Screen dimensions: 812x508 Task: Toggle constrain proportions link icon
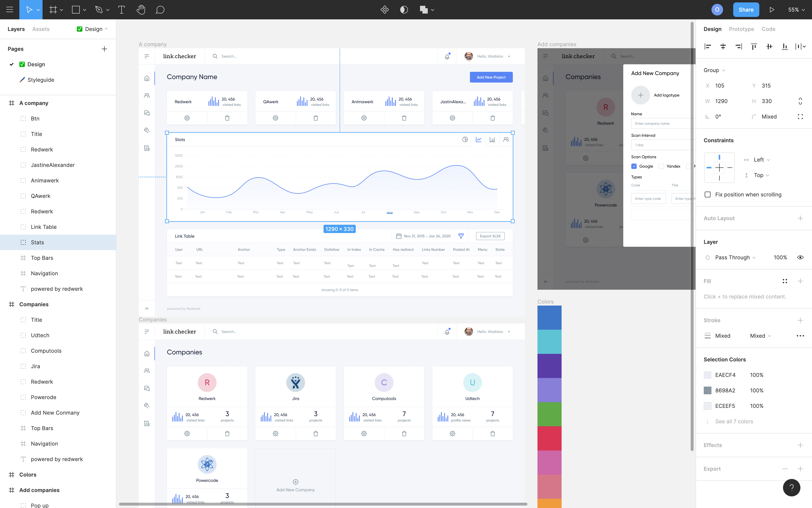tap(800, 101)
